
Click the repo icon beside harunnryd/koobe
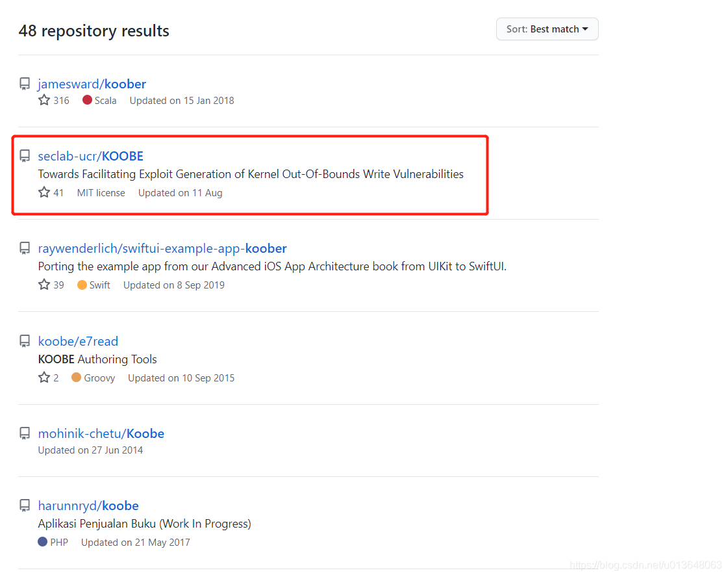click(25, 506)
